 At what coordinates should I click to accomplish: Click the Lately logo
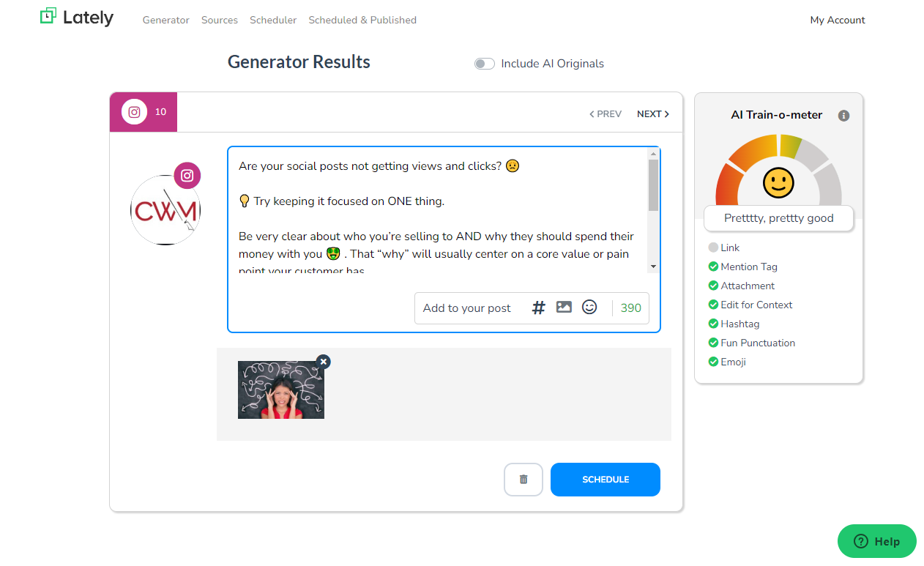click(77, 18)
